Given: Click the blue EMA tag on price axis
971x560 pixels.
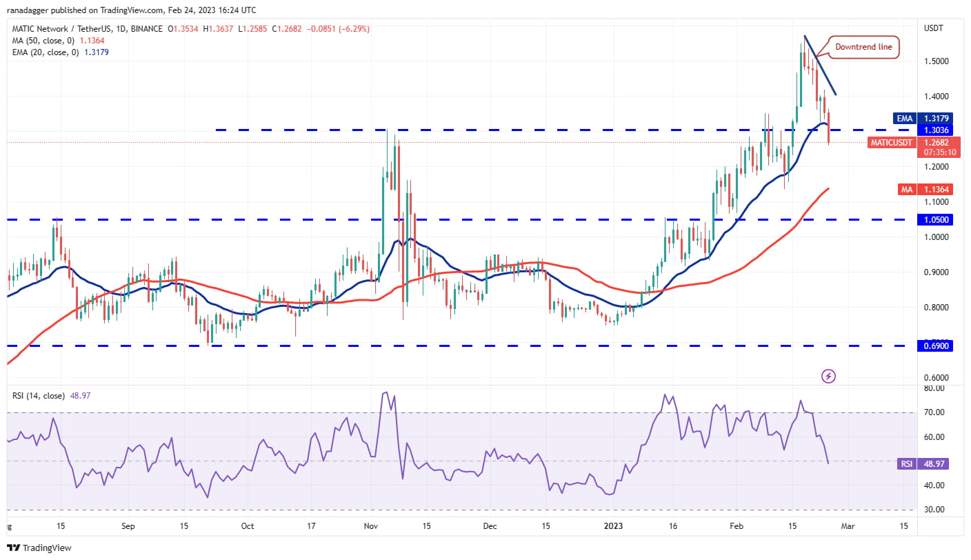Looking at the screenshot, I should pos(903,119).
